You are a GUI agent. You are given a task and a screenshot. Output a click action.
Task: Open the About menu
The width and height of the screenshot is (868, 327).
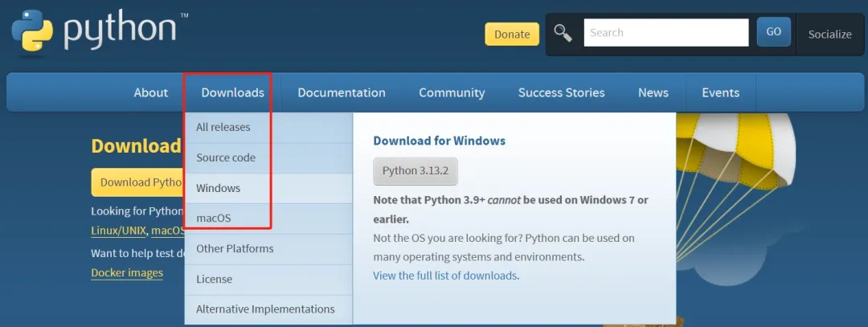(150, 92)
